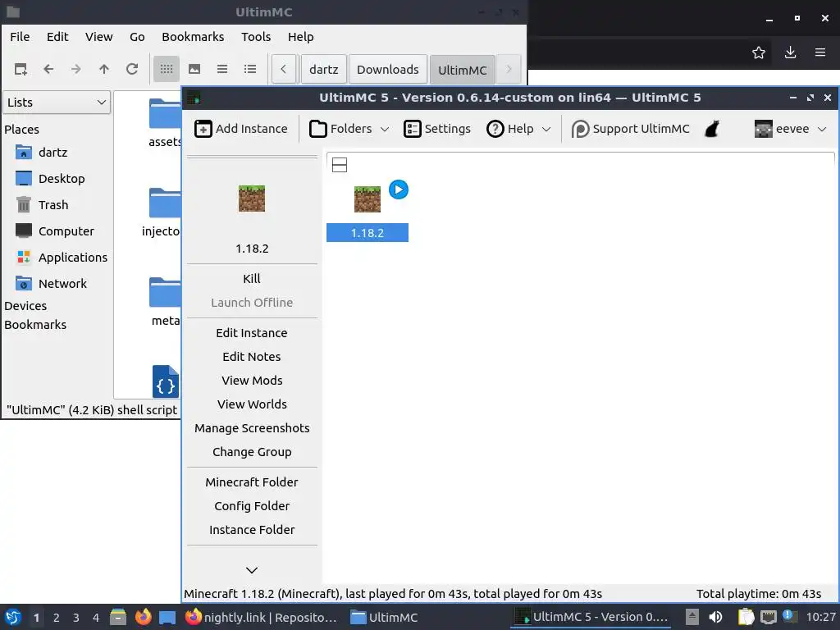The width and height of the screenshot is (840, 630).
Task: Open Manage Screenshots
Action: coord(252,428)
